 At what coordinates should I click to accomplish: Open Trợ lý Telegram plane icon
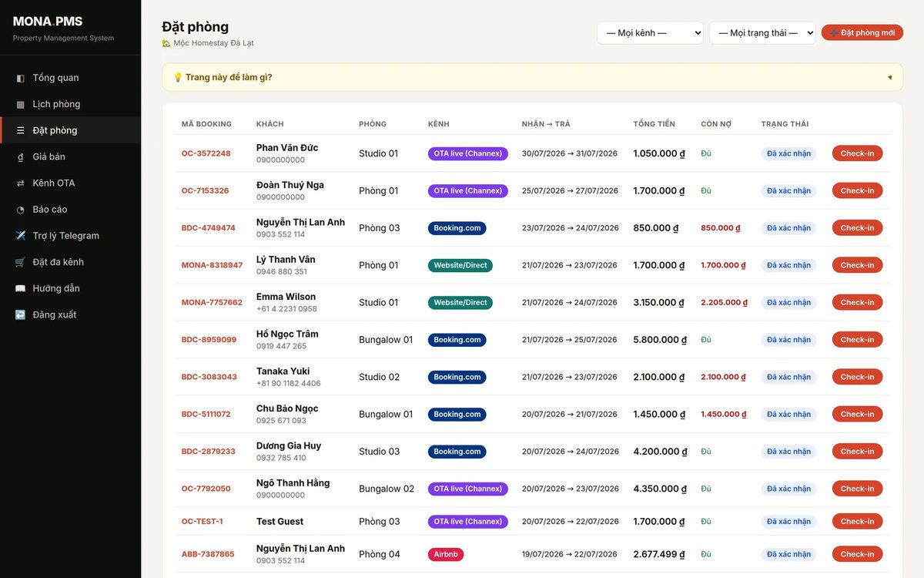point(20,236)
